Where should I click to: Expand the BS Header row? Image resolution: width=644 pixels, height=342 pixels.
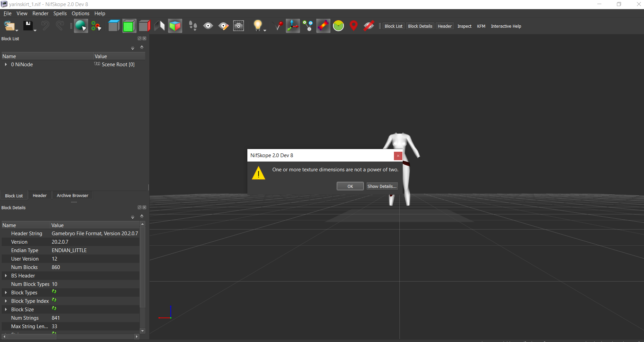point(6,275)
